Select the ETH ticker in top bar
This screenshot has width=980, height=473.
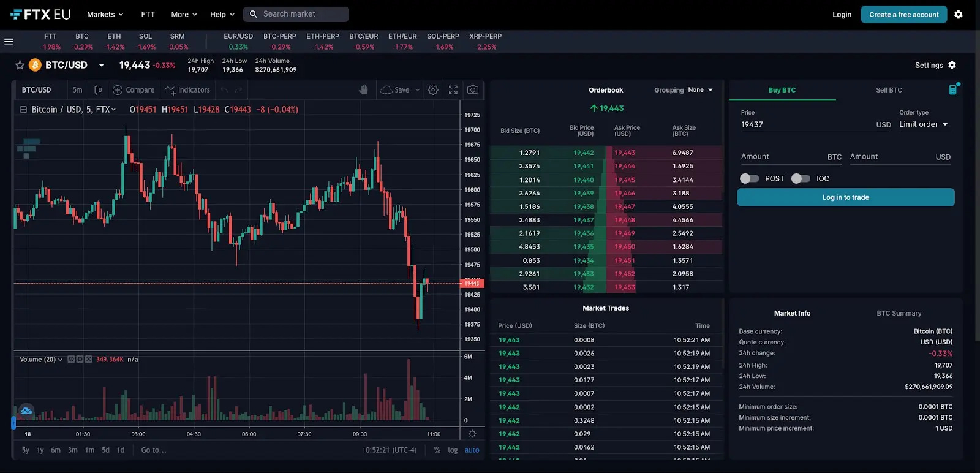pos(114,41)
